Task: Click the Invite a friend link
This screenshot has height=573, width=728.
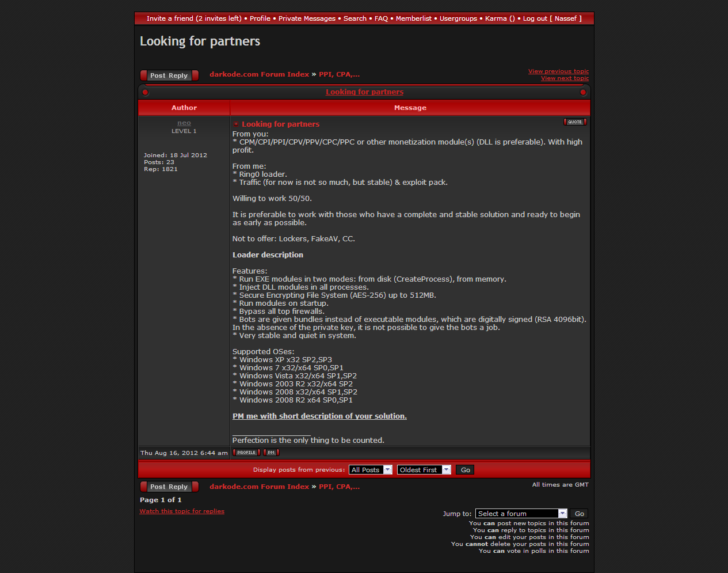Action: 193,18
